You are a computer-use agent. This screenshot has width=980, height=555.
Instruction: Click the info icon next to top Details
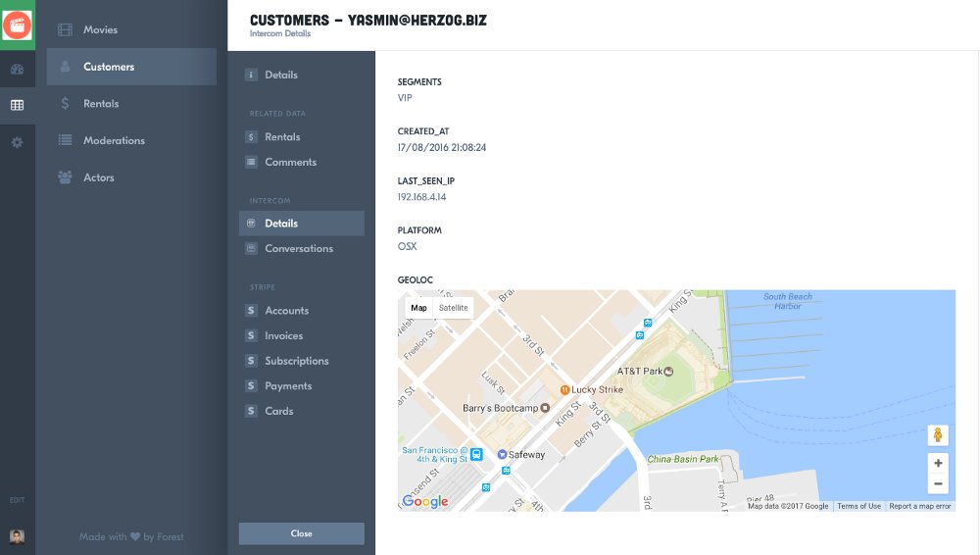point(251,75)
